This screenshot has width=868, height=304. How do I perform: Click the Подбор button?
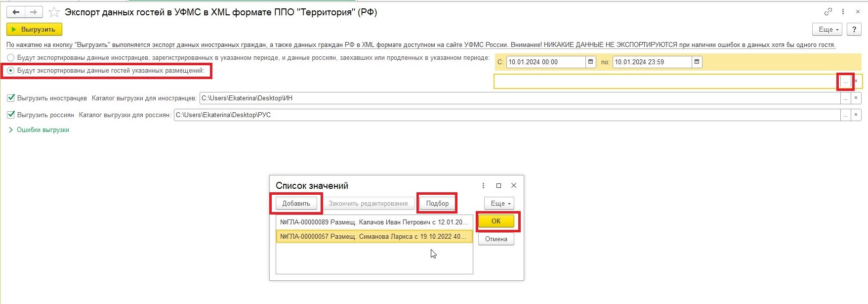coord(437,203)
